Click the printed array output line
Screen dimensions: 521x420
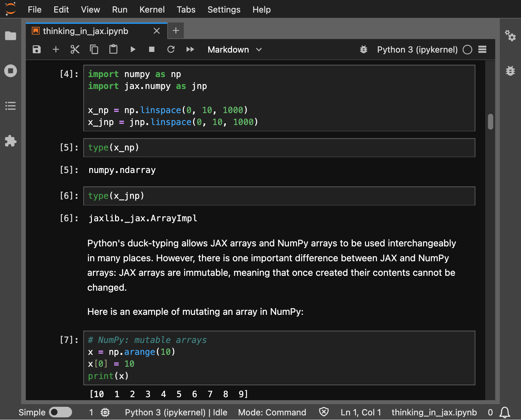pyautogui.click(x=169, y=394)
